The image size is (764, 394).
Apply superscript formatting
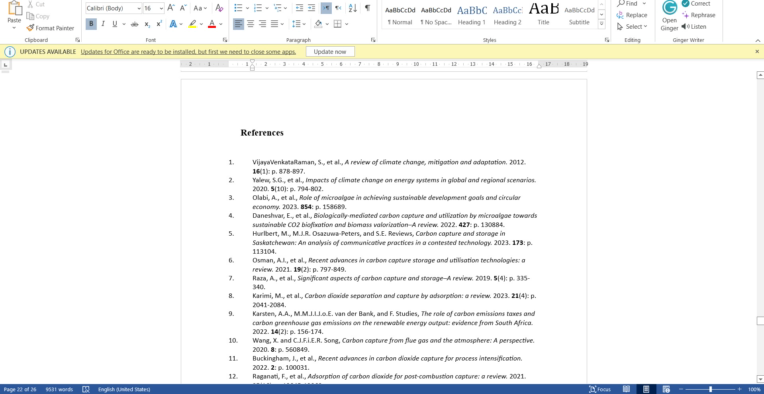coord(159,24)
